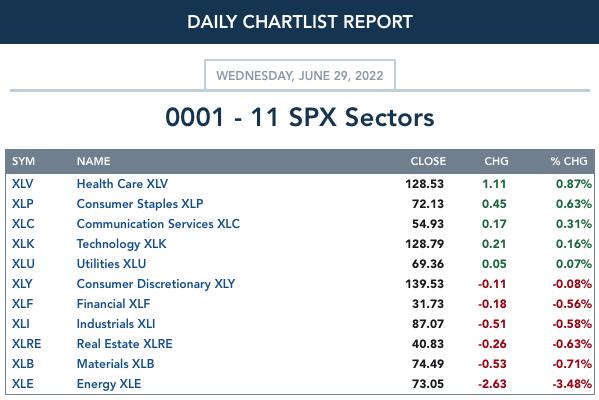
Task: Click the SYM column header
Action: [23, 161]
